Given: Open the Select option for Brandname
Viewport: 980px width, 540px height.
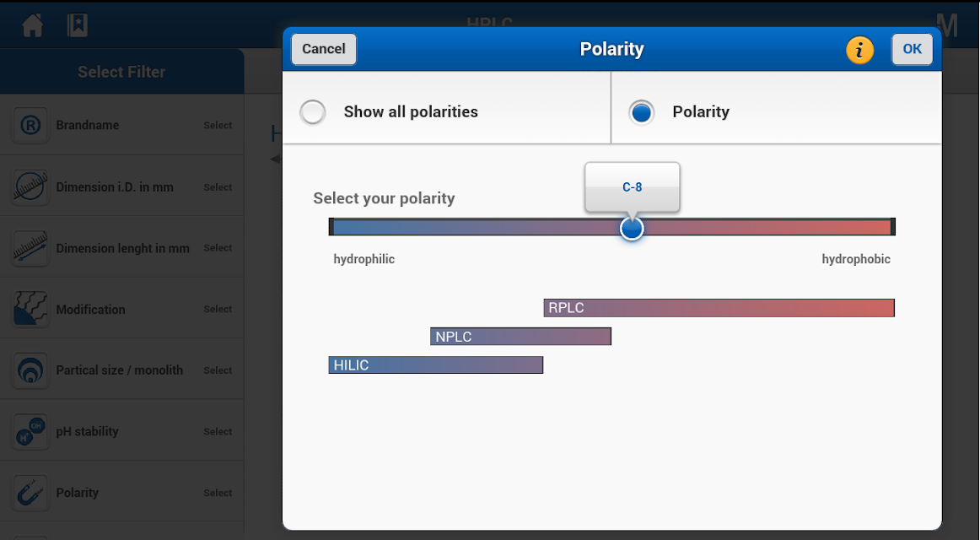Looking at the screenshot, I should tap(218, 126).
